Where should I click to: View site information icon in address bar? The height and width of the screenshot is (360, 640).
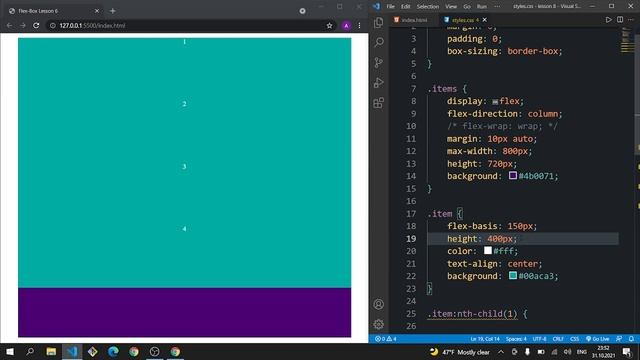(53, 25)
